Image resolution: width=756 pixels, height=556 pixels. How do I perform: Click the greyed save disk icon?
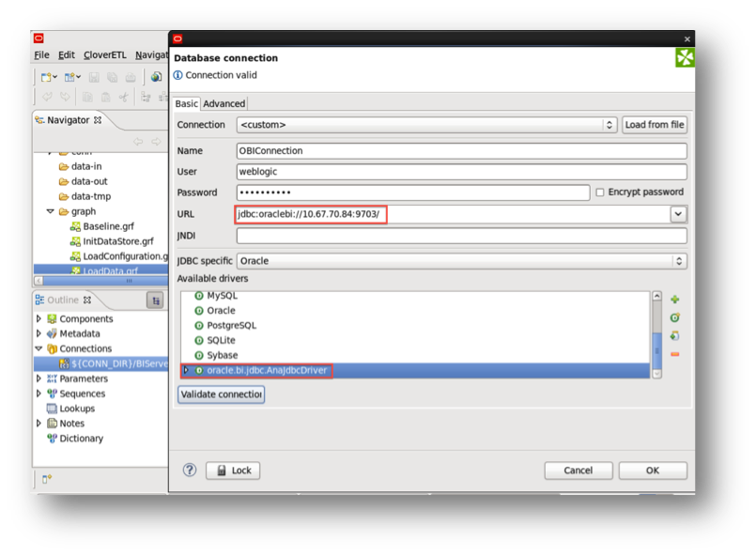tap(94, 77)
